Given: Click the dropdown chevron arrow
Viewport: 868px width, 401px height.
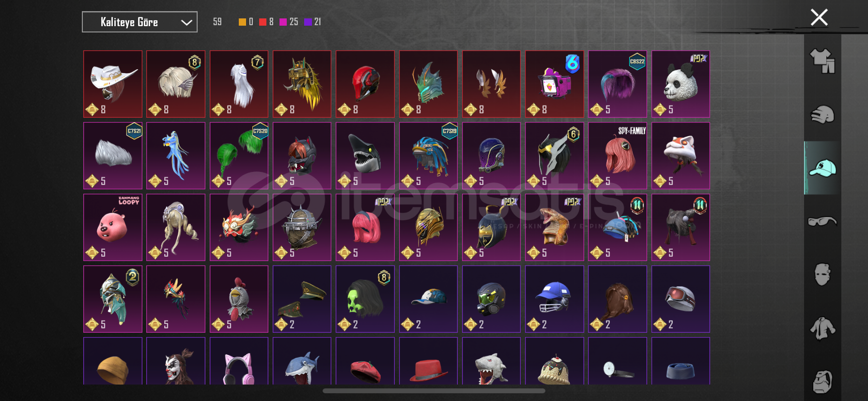Looking at the screenshot, I should point(186,22).
